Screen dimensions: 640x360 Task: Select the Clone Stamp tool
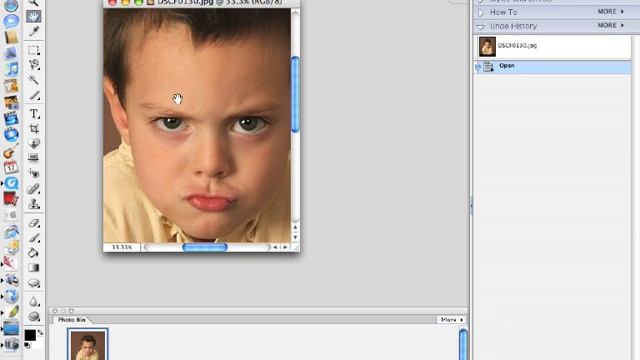(x=34, y=204)
